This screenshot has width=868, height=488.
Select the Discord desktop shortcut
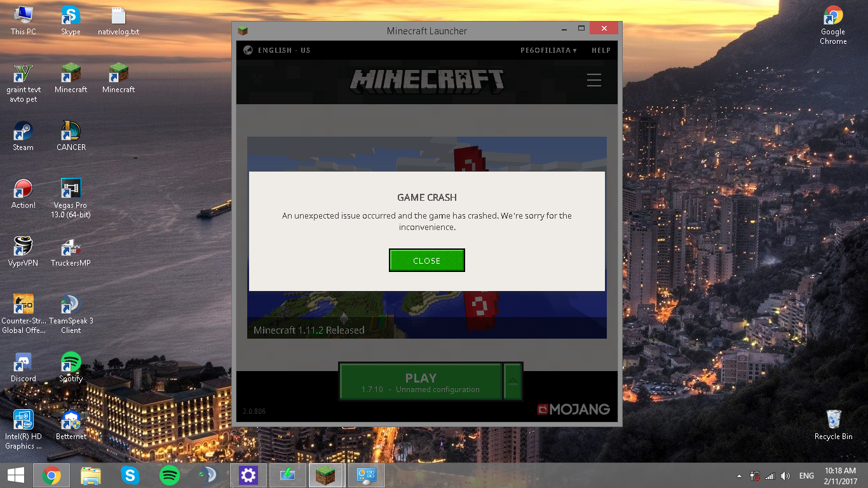24,367
